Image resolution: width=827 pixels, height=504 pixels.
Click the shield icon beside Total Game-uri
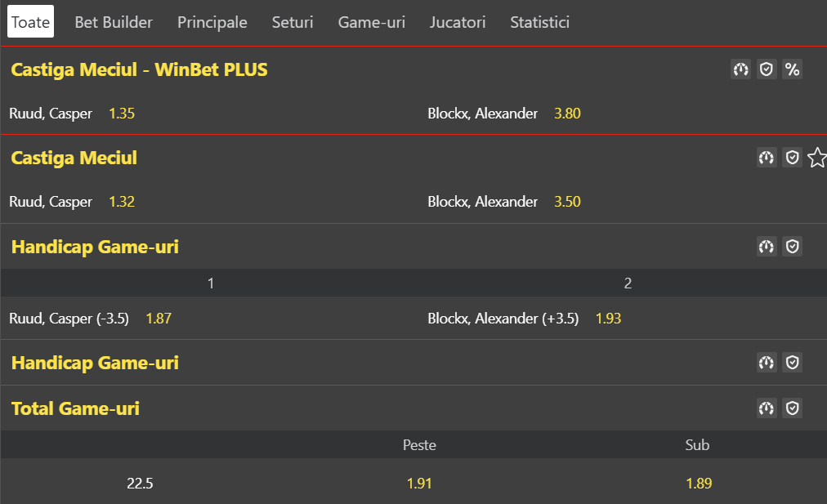coord(792,408)
